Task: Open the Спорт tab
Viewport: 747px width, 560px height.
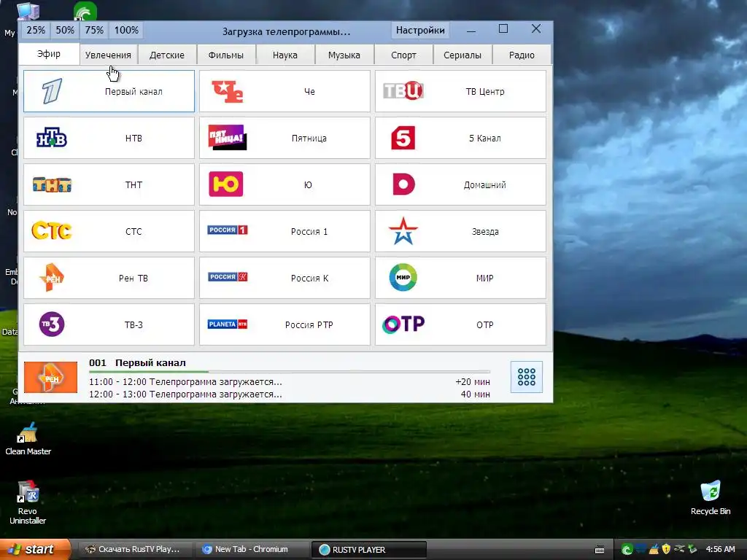Action: point(403,55)
